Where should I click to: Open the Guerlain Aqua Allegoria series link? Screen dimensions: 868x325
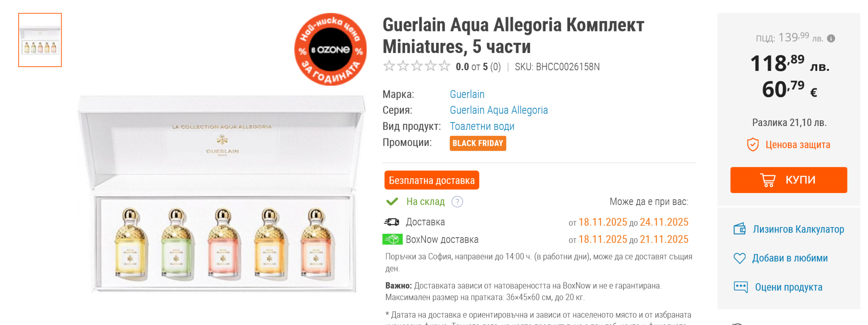[x=498, y=110]
